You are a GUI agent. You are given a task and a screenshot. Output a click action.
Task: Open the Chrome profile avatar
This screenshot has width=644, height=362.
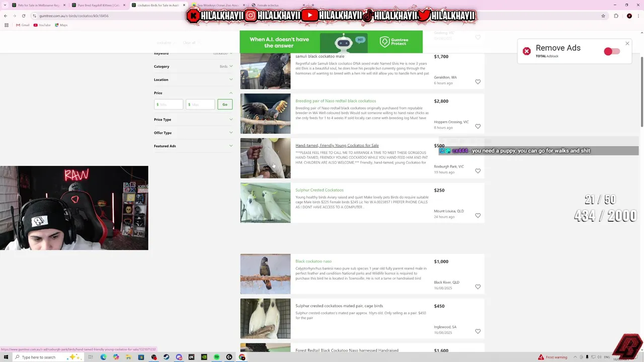click(629, 16)
